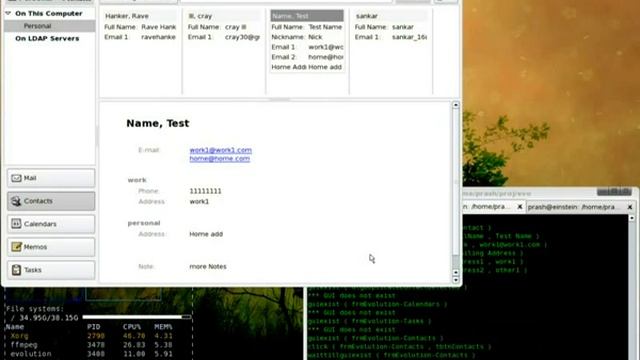Click the Rave Hank full name value

pyautogui.click(x=159, y=27)
